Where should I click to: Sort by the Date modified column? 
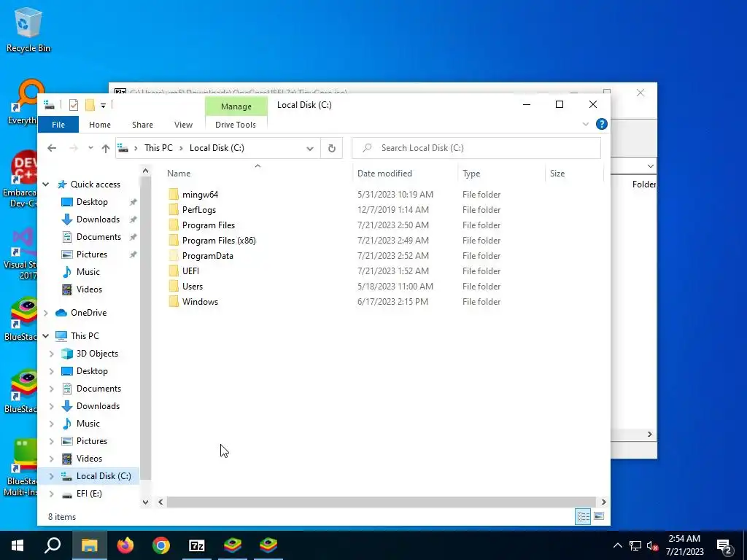point(406,174)
